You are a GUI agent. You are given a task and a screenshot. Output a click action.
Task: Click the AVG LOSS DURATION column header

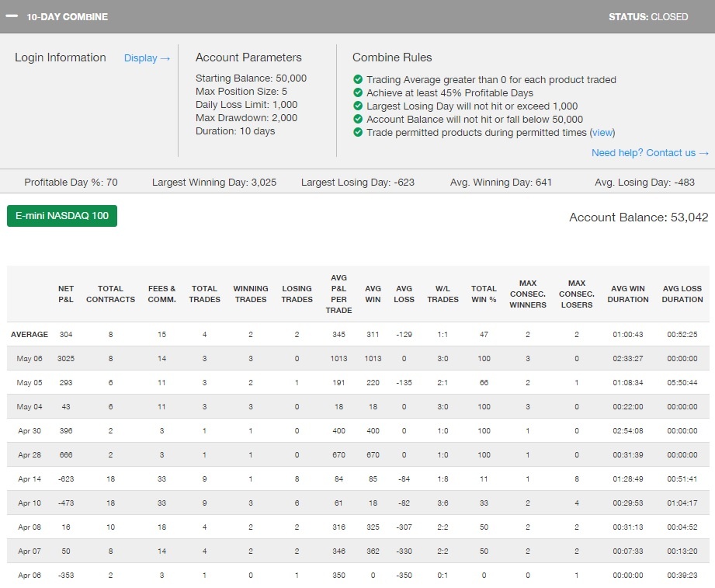pos(682,294)
